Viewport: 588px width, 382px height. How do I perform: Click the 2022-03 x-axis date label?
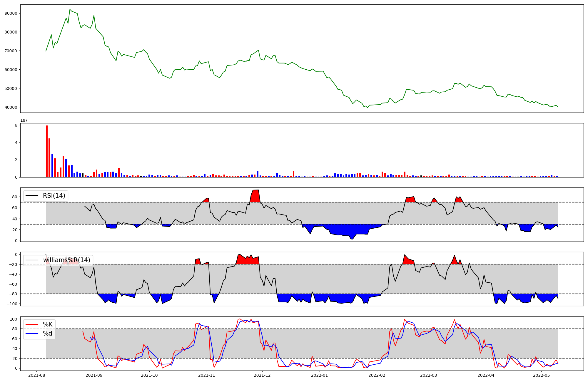(429, 375)
